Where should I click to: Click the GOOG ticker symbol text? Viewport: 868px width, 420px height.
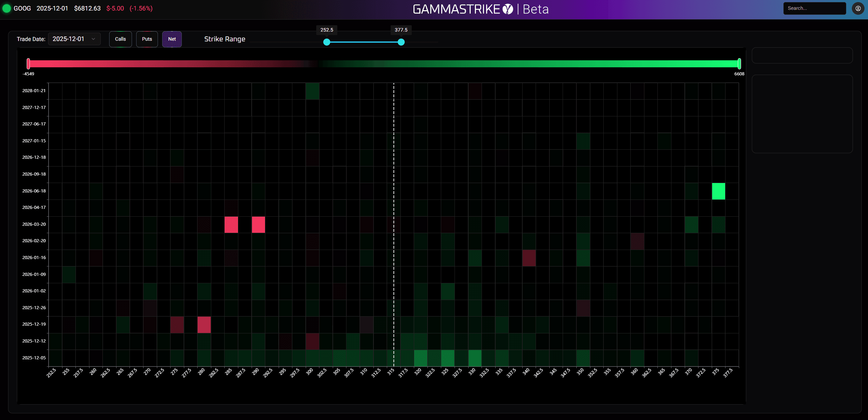click(x=22, y=8)
